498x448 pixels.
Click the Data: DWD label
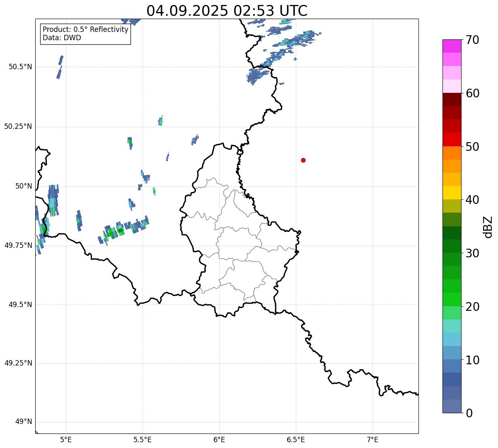pyautogui.click(x=62, y=38)
